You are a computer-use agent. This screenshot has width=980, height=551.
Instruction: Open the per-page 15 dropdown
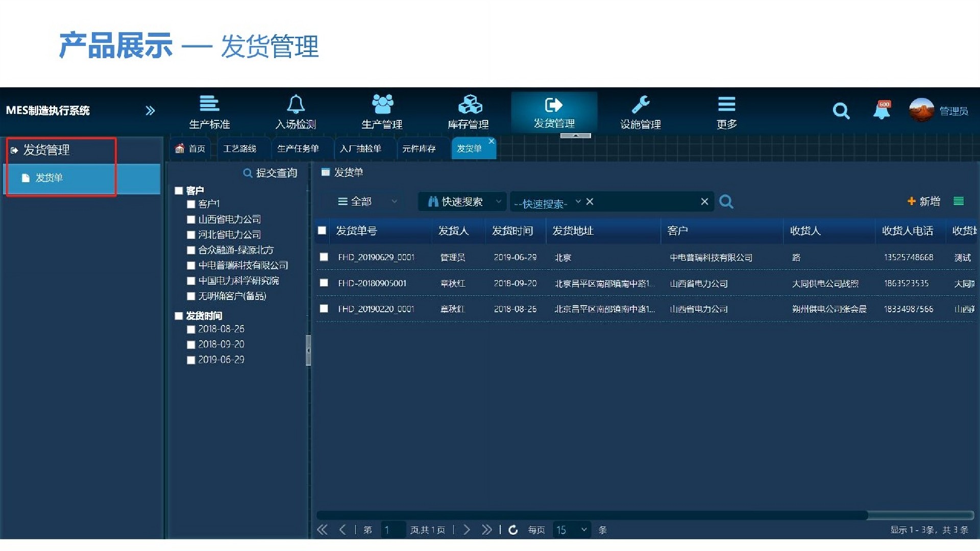click(x=571, y=530)
